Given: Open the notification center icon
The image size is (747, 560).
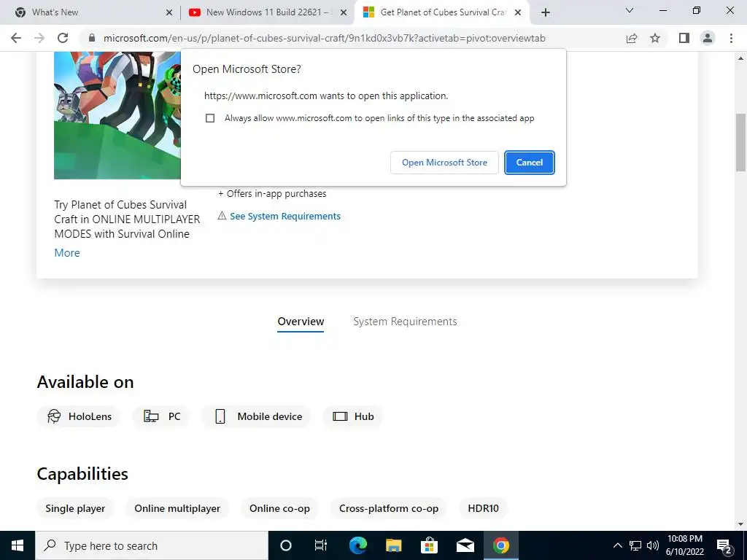Looking at the screenshot, I should [x=724, y=546].
